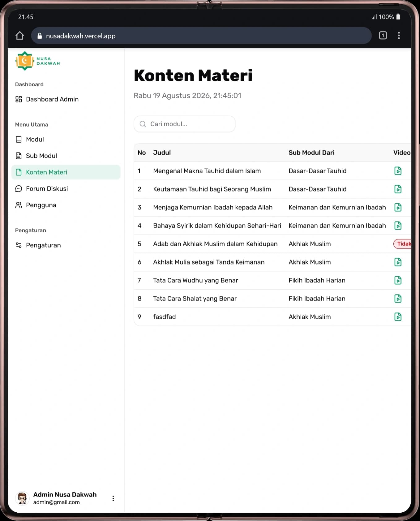The image size is (420, 521).
Task: Click the Nusa Dakwah logo
Action: 37,61
